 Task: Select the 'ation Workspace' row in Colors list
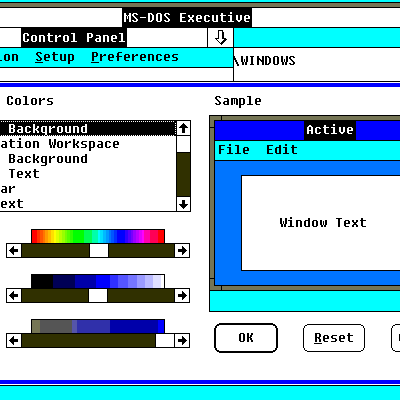(x=88, y=144)
